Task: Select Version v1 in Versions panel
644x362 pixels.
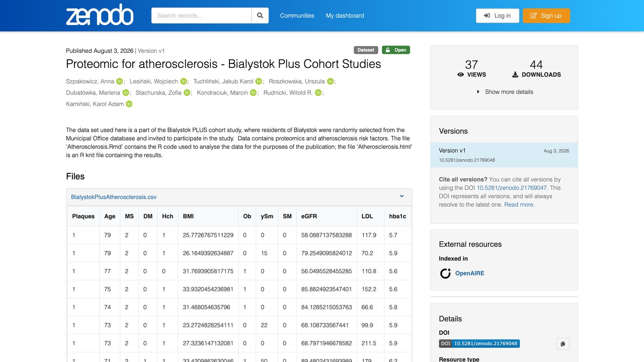Action: 504,155
